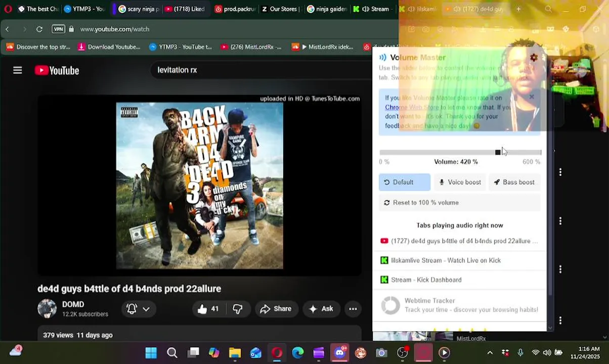Open Discord from the taskbar
This screenshot has width=609, height=364.
340,353
